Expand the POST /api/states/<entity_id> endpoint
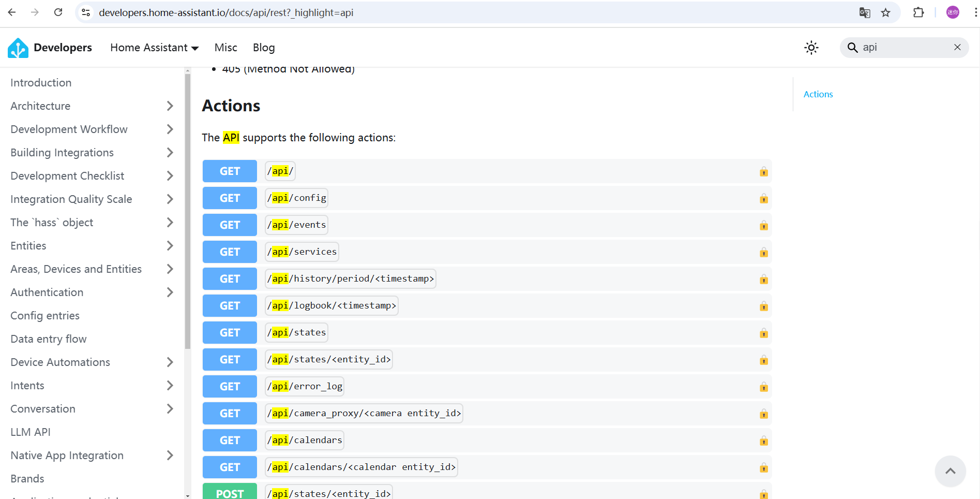The height and width of the screenshot is (499, 980). [x=487, y=492]
